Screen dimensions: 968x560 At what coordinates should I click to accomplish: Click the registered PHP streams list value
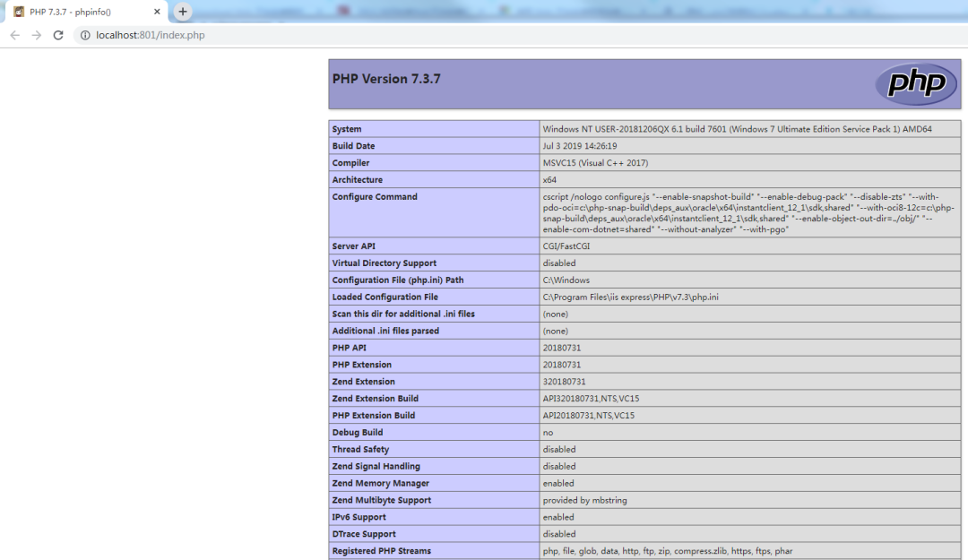pos(668,551)
